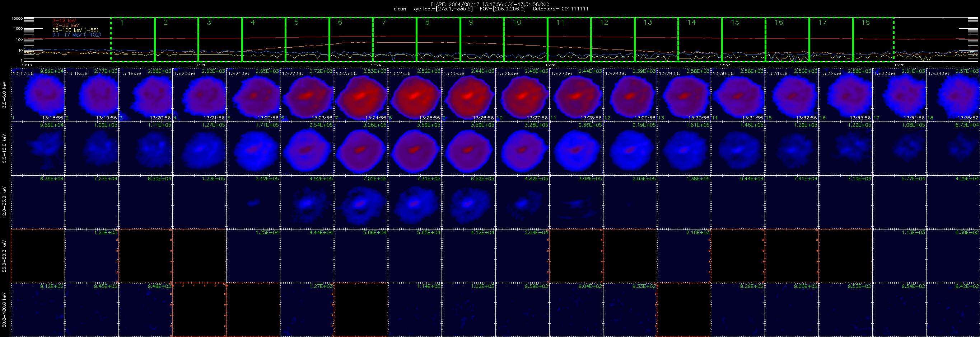Open the 12-25 keV image labeled 6.52E+05
The image size is (980, 337).
click(x=469, y=202)
